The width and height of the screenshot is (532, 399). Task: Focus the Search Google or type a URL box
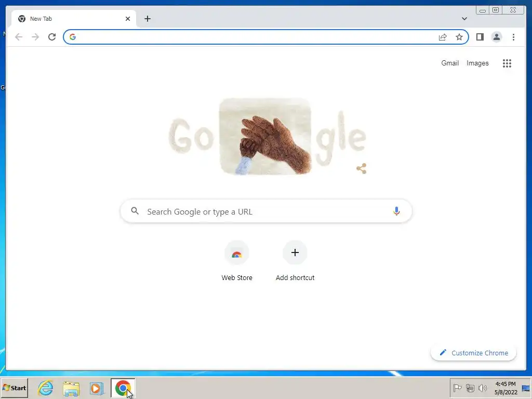pyautogui.click(x=267, y=211)
